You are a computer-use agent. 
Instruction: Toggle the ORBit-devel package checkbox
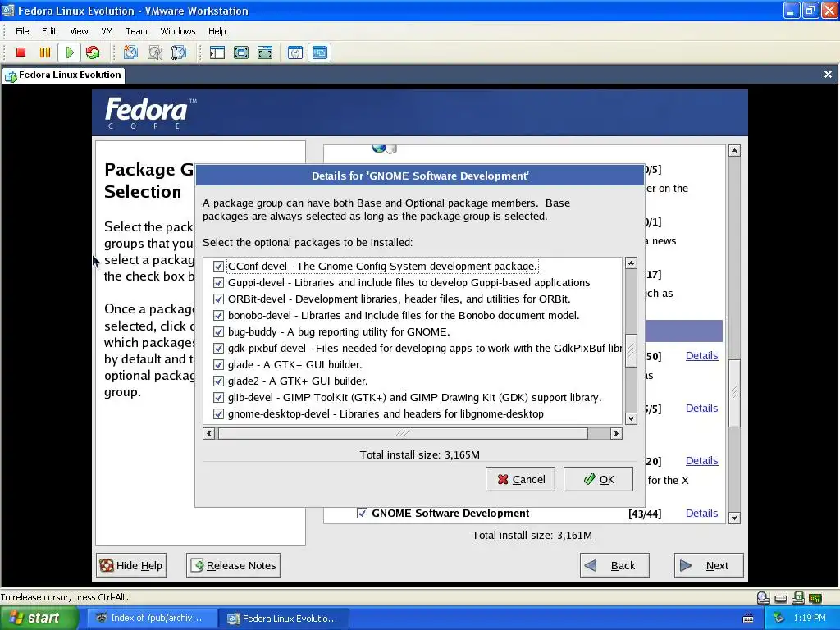point(218,299)
